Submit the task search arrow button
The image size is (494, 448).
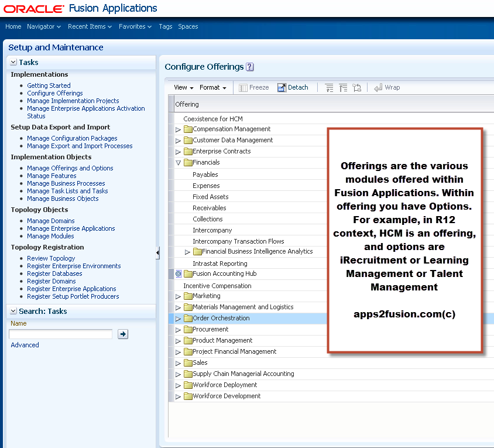pyautogui.click(x=123, y=334)
